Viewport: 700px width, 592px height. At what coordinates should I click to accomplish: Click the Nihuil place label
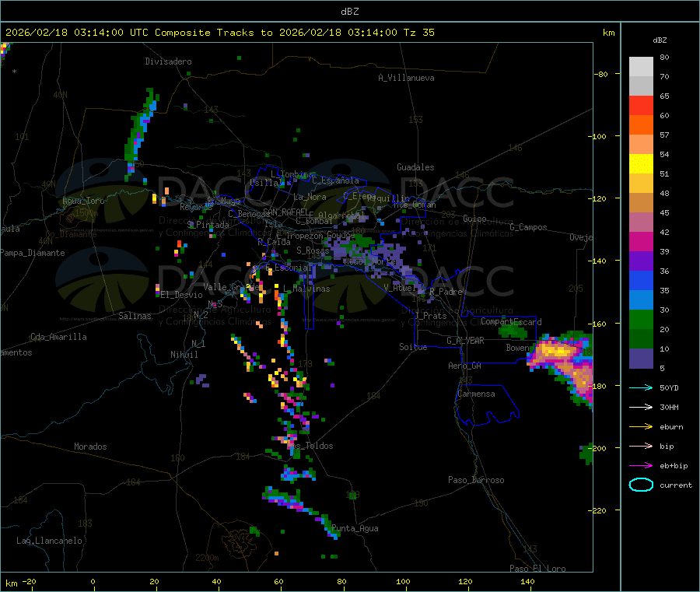coord(184,355)
